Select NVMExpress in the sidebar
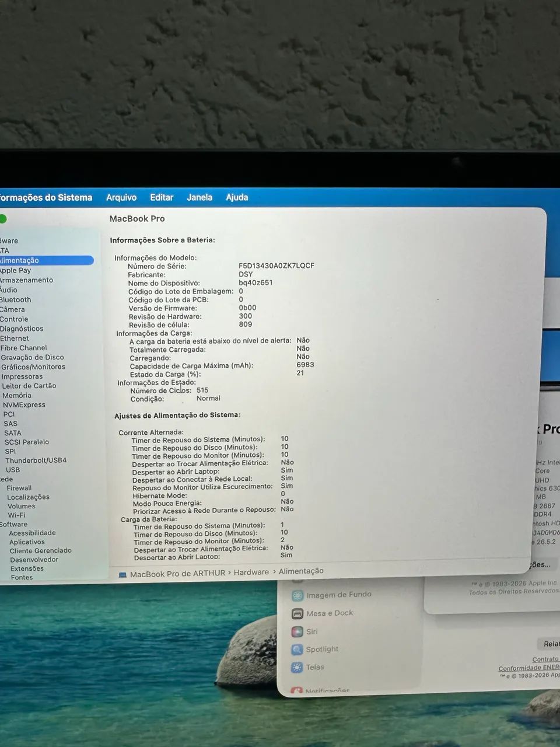Screen dimensions: 560x747 pos(24,404)
